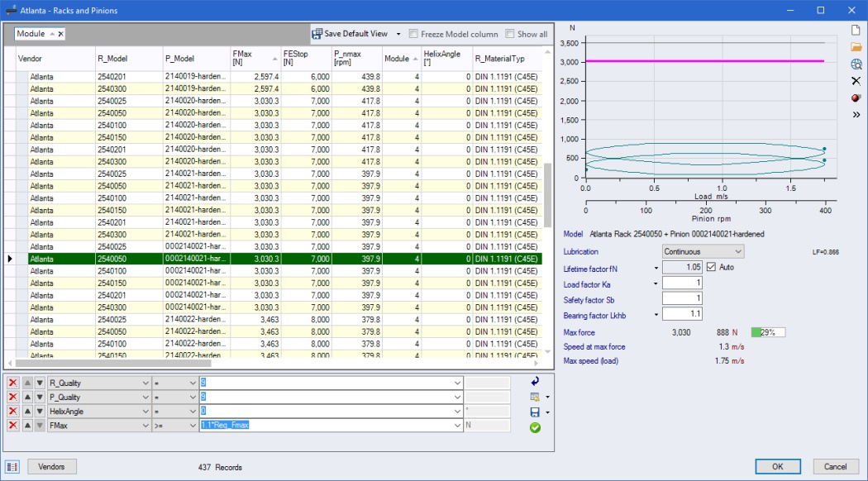
Task: Click the open folder icon beside chart
Action: coord(856,46)
